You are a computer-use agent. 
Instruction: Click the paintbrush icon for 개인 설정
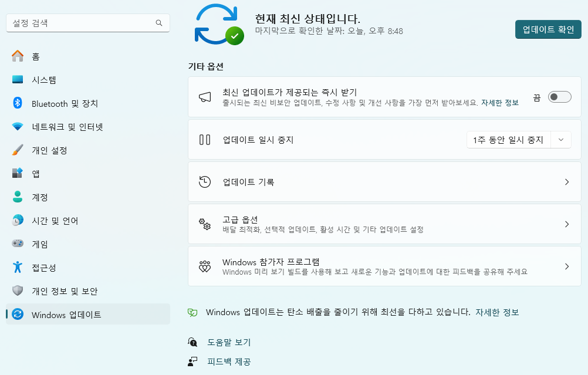point(18,150)
